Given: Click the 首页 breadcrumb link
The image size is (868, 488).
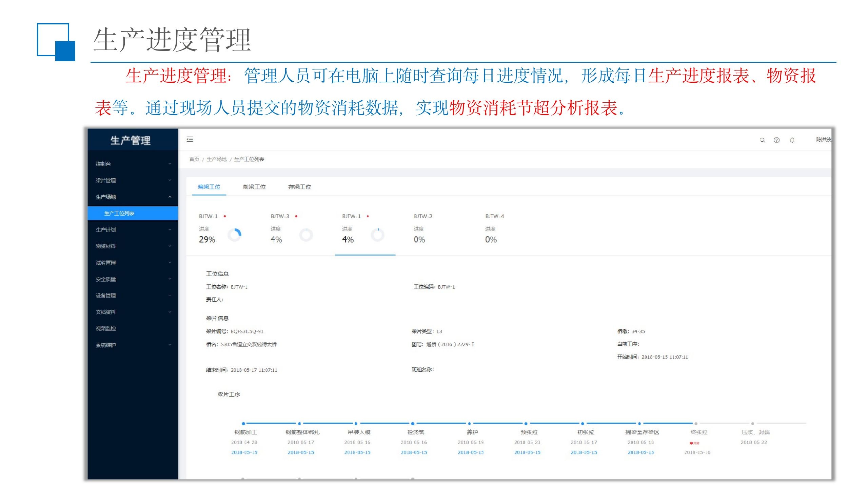Looking at the screenshot, I should coord(194,159).
